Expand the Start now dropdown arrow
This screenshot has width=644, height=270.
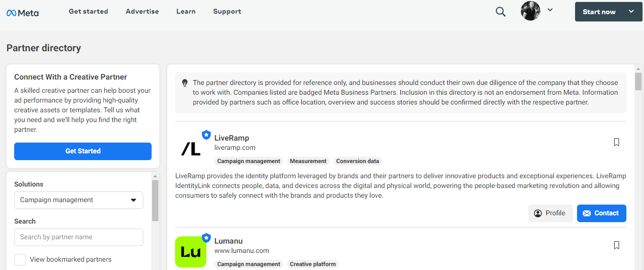[631, 12]
